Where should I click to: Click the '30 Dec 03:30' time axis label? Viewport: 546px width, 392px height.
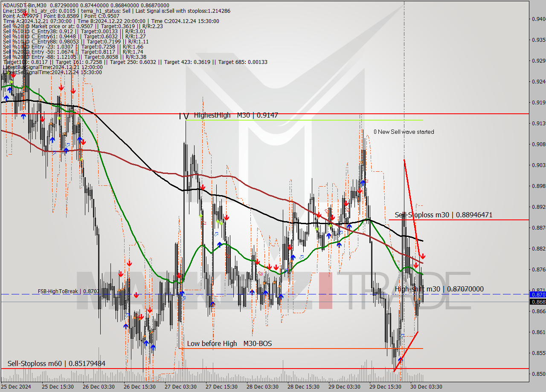point(426,387)
